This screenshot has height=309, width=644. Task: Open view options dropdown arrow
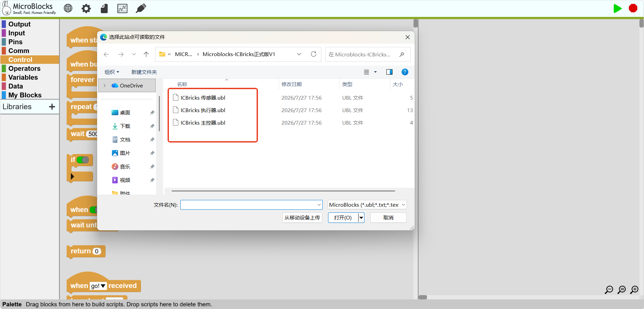tap(375, 72)
